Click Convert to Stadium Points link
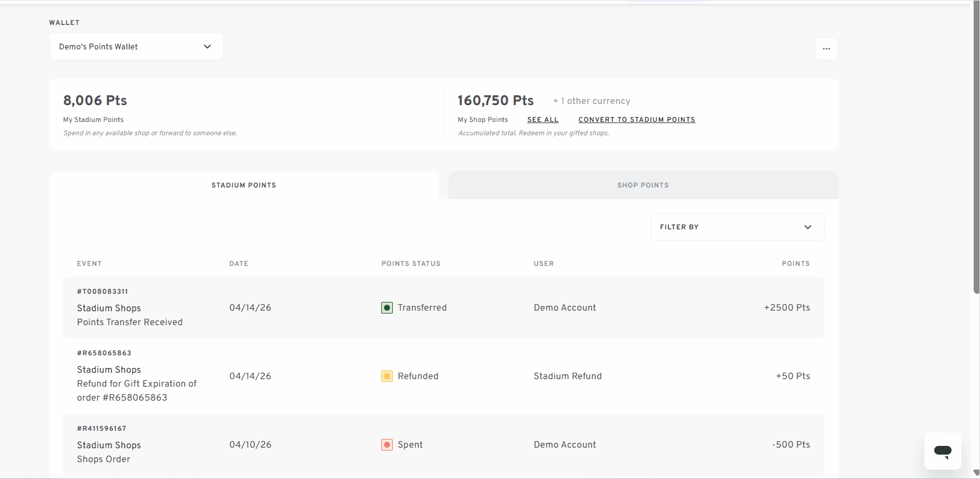 (637, 120)
